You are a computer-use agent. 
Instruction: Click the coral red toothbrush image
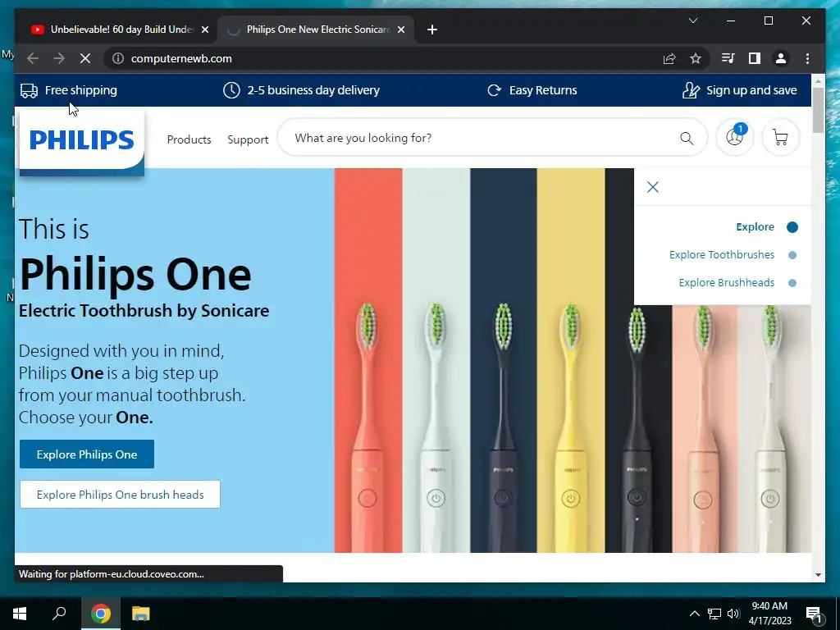368,426
